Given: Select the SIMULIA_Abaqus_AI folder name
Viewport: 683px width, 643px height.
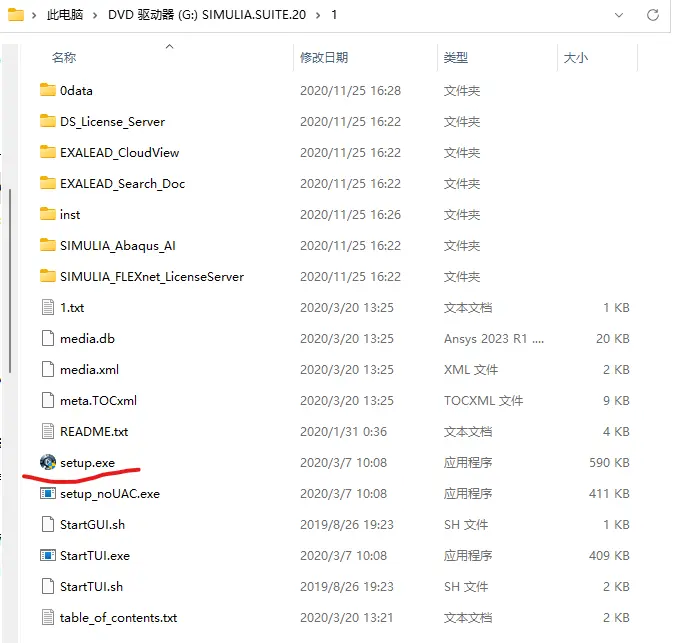Looking at the screenshot, I should 118,246.
